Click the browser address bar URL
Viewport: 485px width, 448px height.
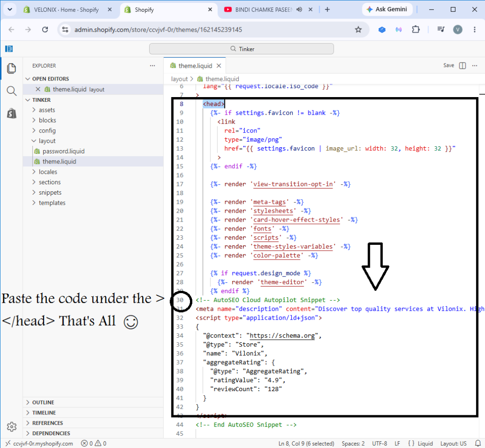tap(158, 29)
